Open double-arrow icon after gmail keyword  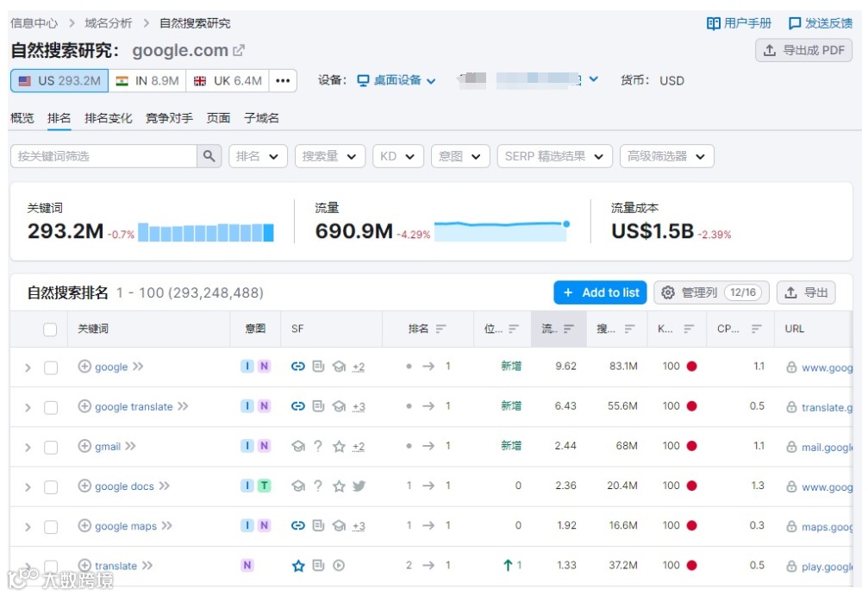click(x=130, y=446)
